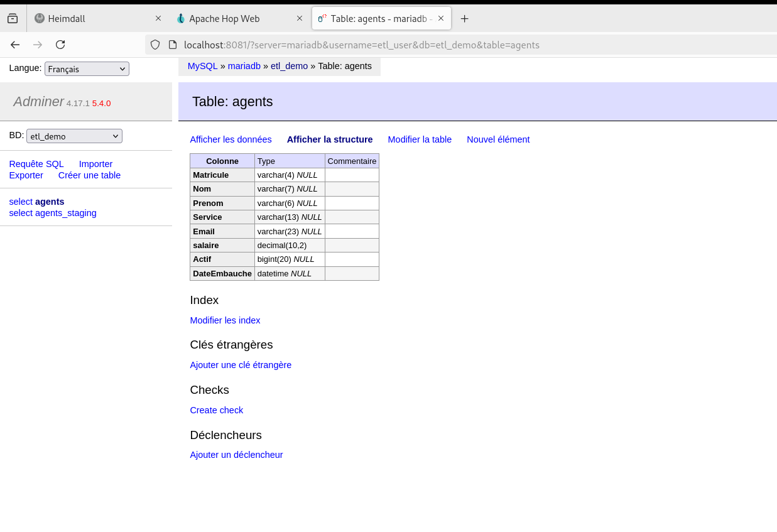This screenshot has height=532, width=777.
Task: Switch to the Apache Hop Web tab
Action: click(x=232, y=19)
